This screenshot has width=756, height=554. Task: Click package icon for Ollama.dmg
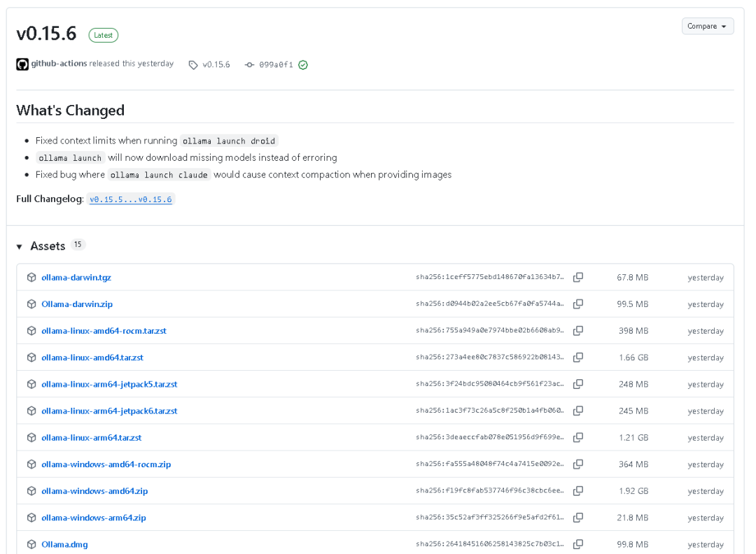(x=31, y=544)
